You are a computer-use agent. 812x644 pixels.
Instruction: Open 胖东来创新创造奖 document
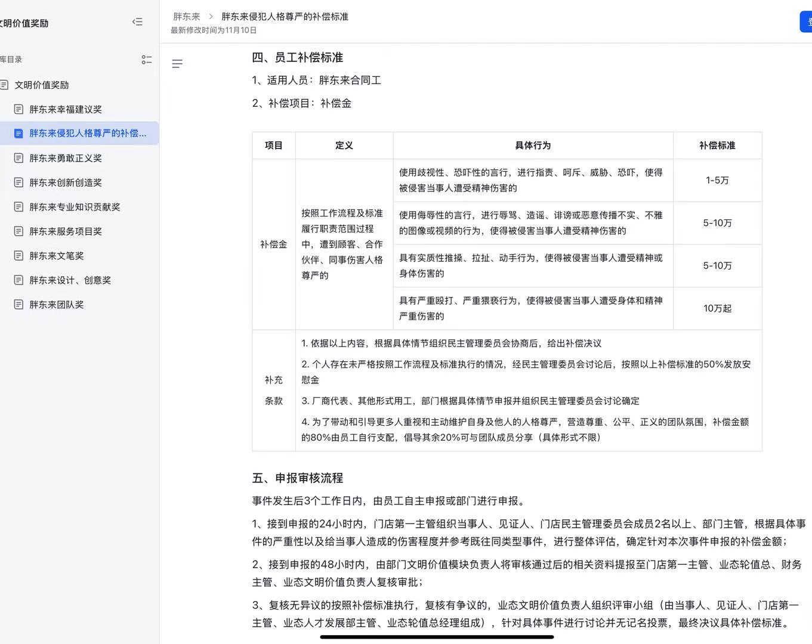click(x=66, y=182)
